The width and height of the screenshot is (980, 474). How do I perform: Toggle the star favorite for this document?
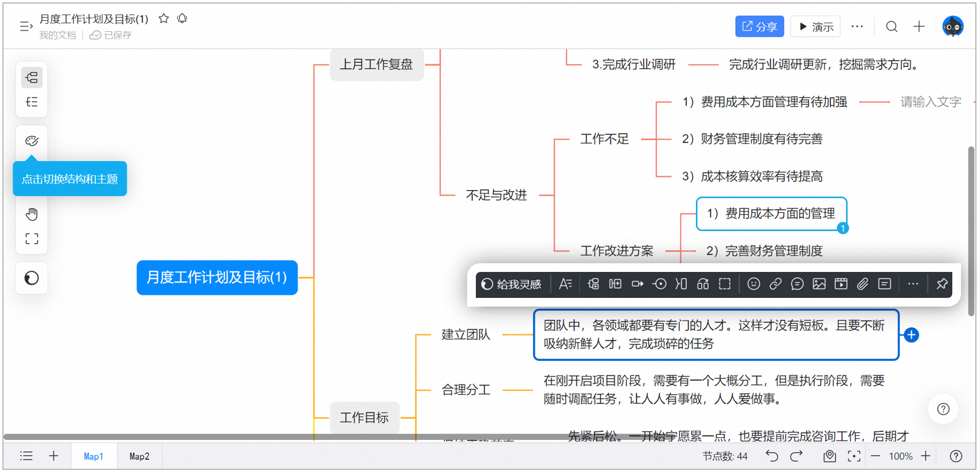(x=164, y=18)
